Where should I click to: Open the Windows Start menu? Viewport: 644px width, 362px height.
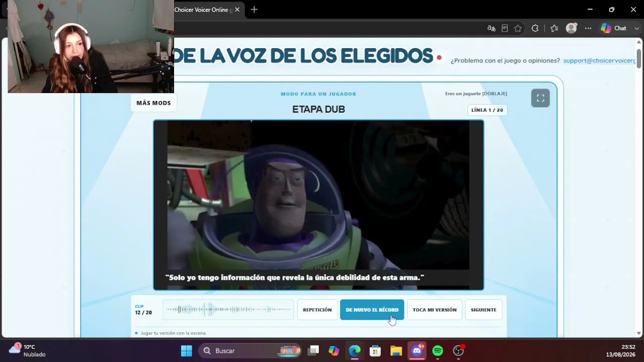pyautogui.click(x=186, y=350)
